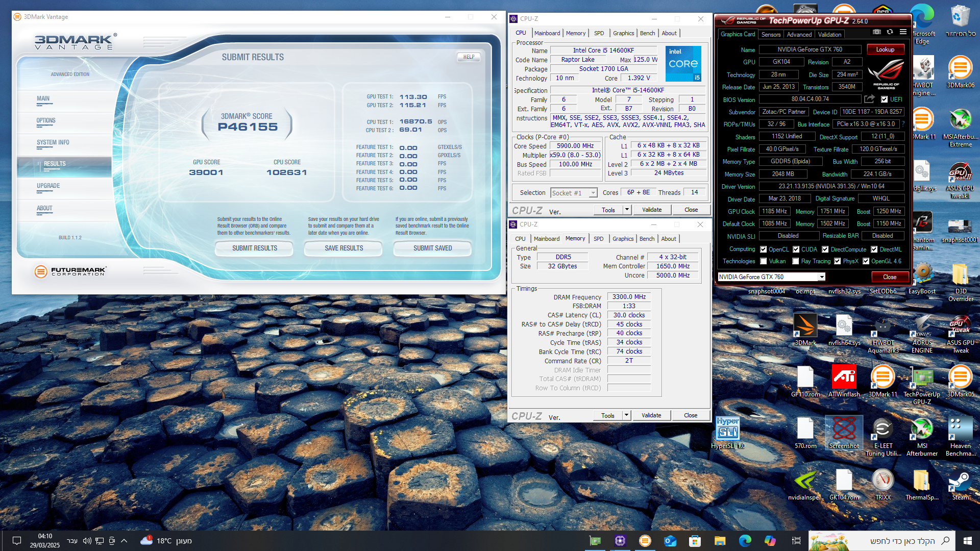The image size is (980, 551).
Task: Open the Socket #1 selection dropdown in CPU-Z
Action: coord(574,193)
